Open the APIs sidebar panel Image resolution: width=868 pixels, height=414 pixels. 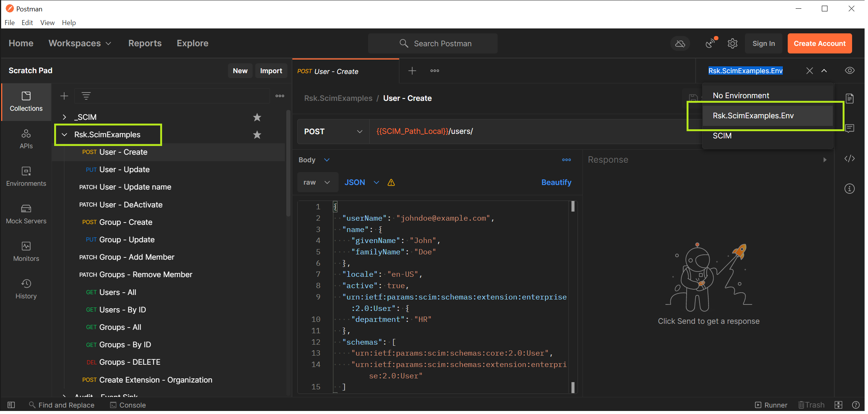(x=26, y=139)
